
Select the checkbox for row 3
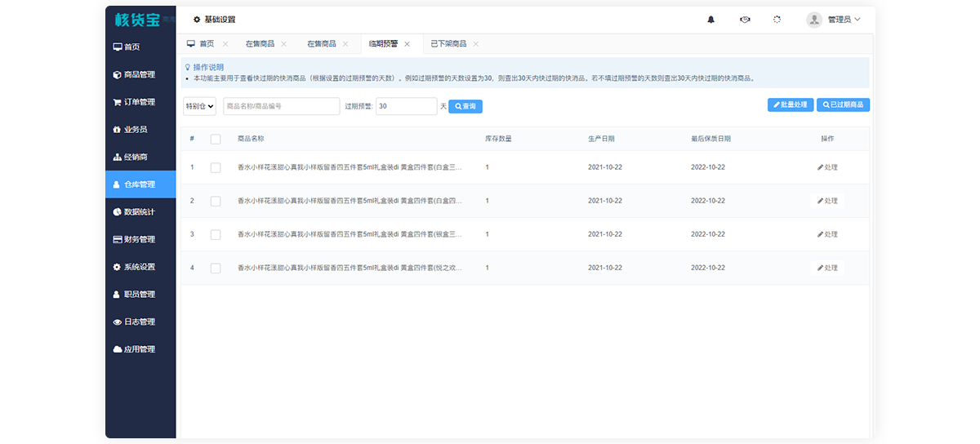click(x=216, y=234)
